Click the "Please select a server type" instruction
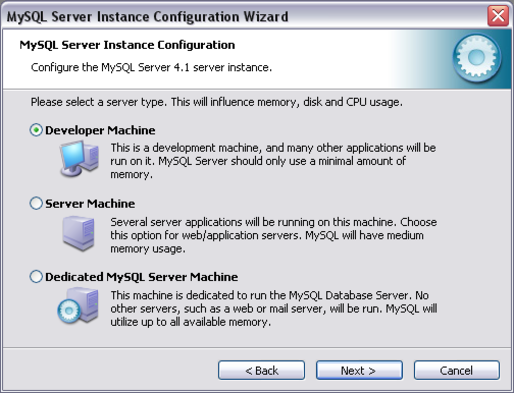 [x=217, y=102]
